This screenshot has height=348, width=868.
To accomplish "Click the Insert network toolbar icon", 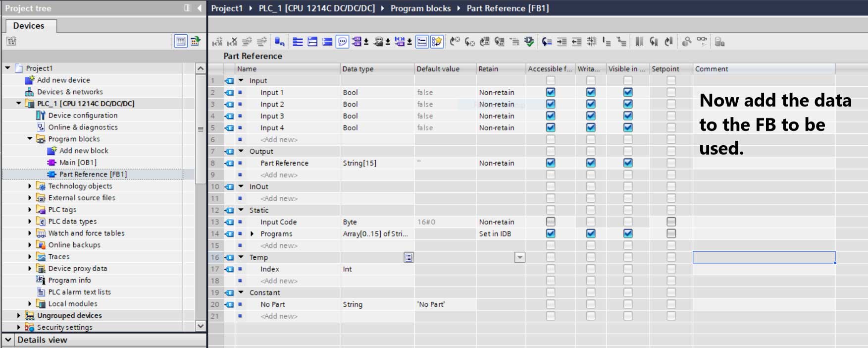I will [217, 42].
